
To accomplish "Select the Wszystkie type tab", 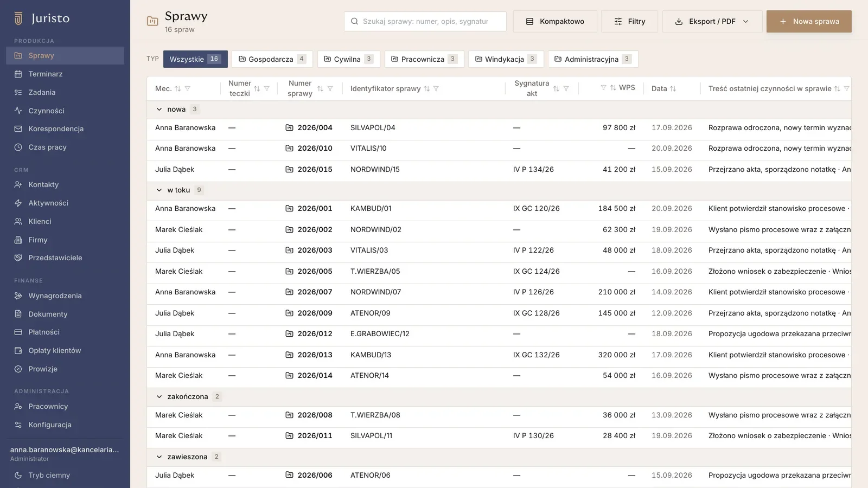I will [195, 59].
